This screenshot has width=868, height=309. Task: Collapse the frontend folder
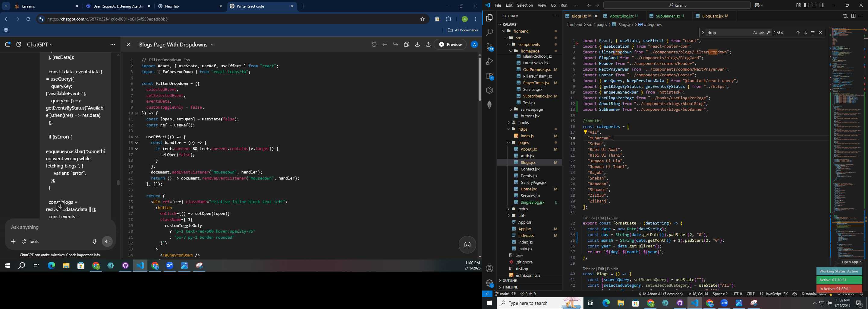(x=504, y=31)
